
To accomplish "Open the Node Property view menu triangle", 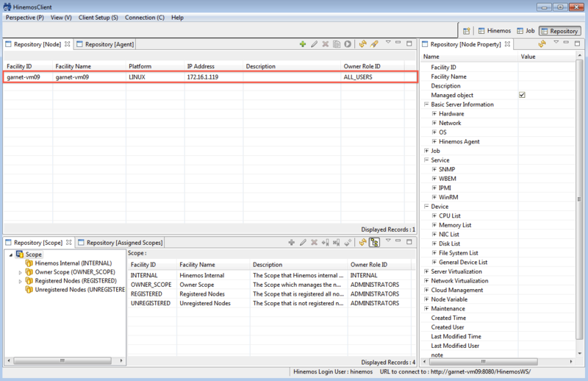I will [x=556, y=43].
